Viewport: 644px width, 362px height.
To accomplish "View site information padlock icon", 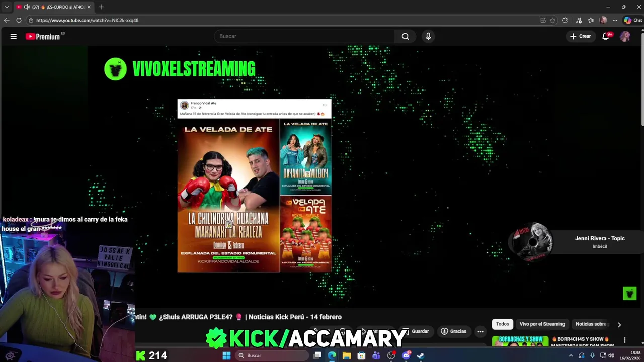I will click(x=31, y=20).
